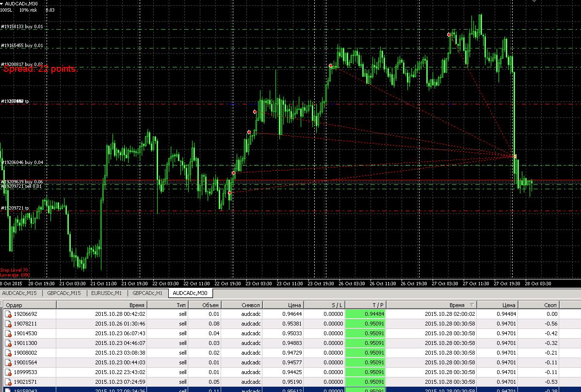Viewport: 581px width, 392px height.
Task: Select order number 19001564 in the history
Action: [x=26, y=363]
